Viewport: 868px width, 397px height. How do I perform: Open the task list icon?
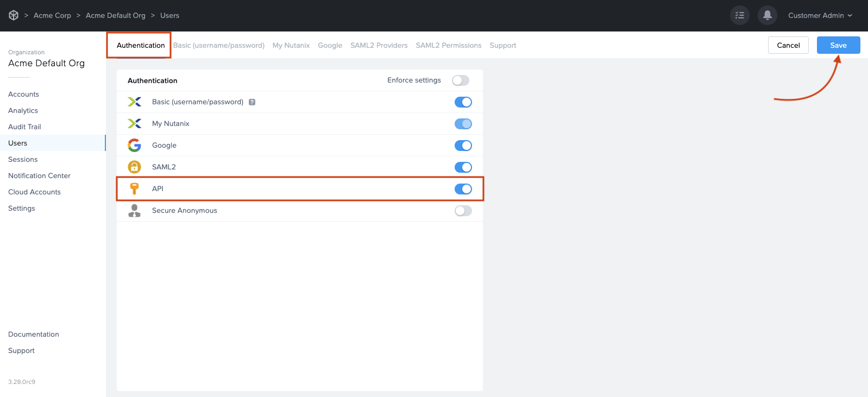click(x=739, y=15)
